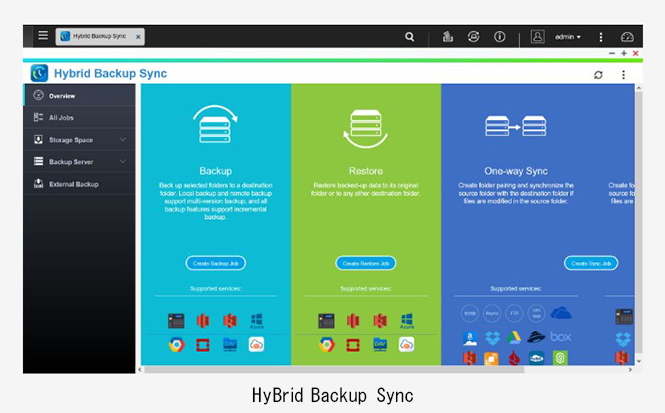This screenshot has height=413, width=665.
Task: Open External Backup in sidebar
Action: 80,184
